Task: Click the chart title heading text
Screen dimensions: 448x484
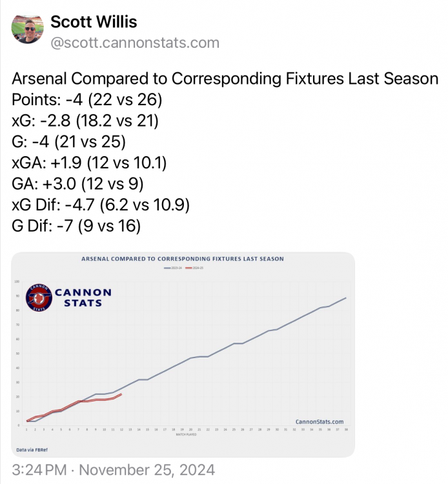Action: tap(183, 259)
